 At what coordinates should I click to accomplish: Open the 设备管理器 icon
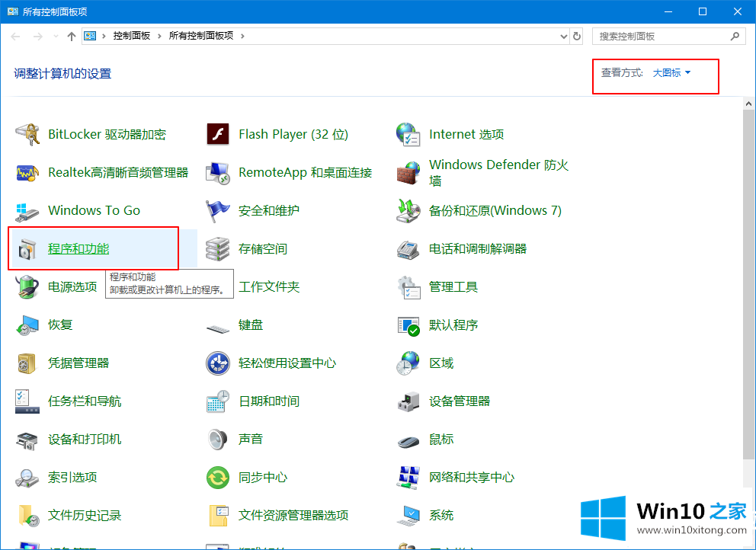coord(408,401)
